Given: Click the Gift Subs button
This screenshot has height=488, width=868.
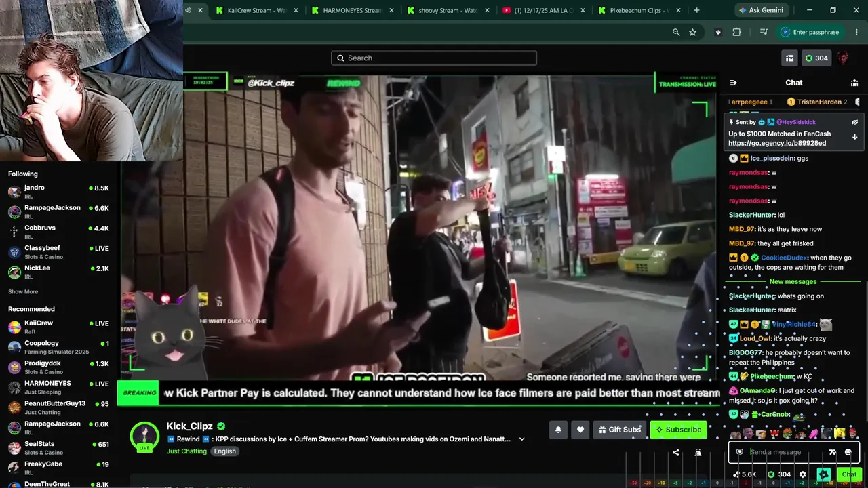Looking at the screenshot, I should tap(620, 430).
